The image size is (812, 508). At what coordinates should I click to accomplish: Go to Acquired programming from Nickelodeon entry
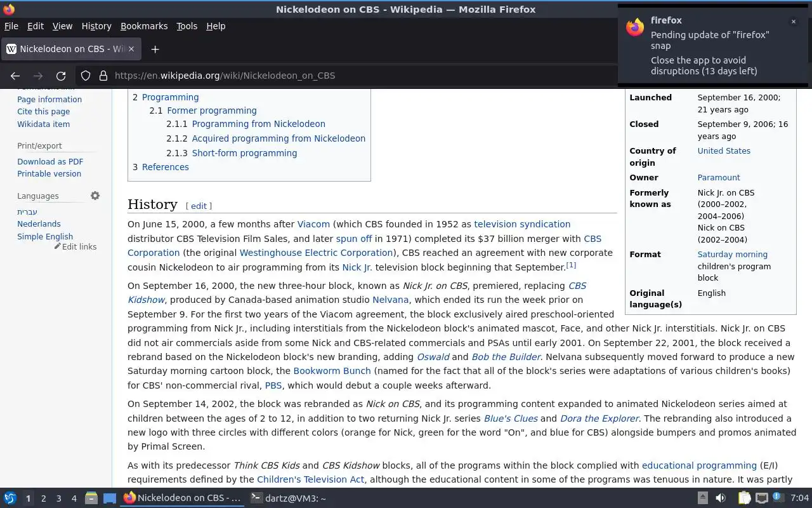(x=278, y=138)
